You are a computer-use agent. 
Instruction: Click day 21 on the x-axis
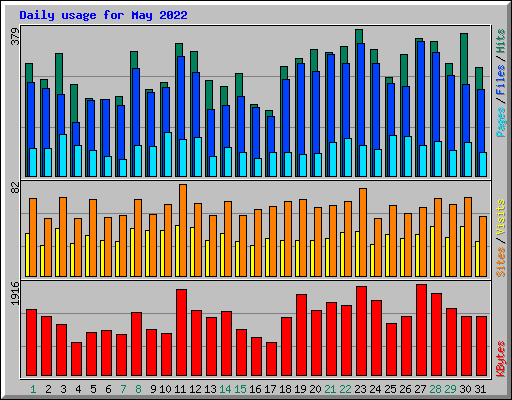click(x=330, y=389)
